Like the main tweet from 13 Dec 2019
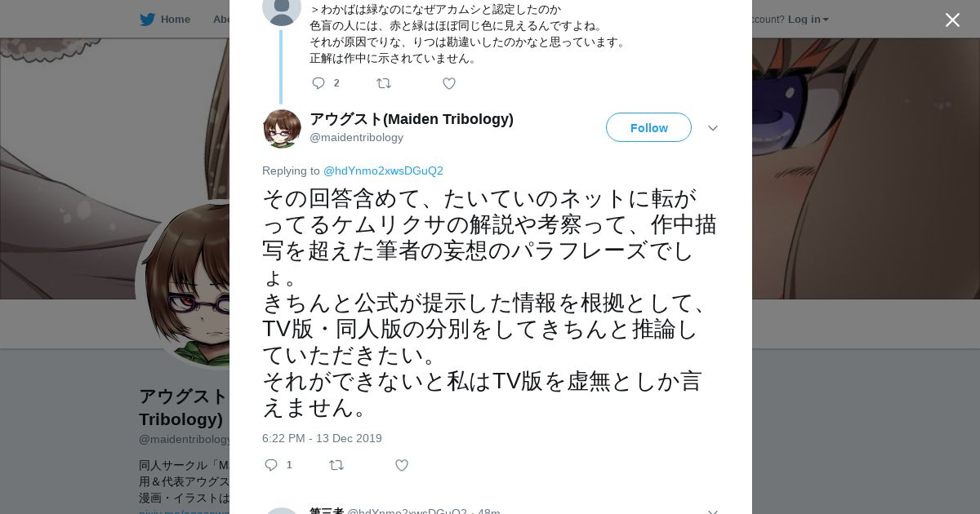This screenshot has height=514, width=980. 402,465
